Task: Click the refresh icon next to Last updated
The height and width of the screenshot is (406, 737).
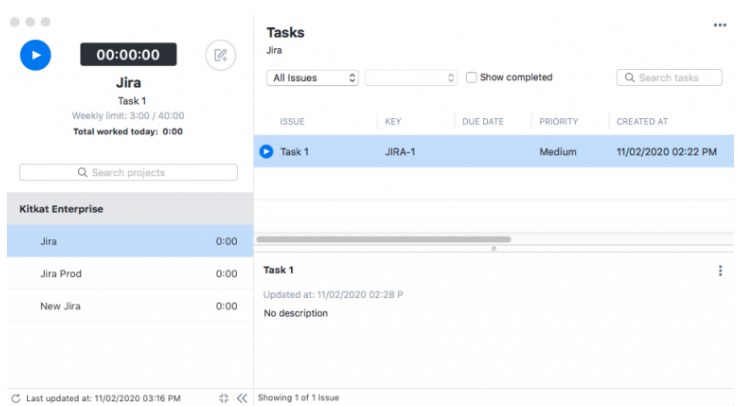Action: pyautogui.click(x=15, y=398)
